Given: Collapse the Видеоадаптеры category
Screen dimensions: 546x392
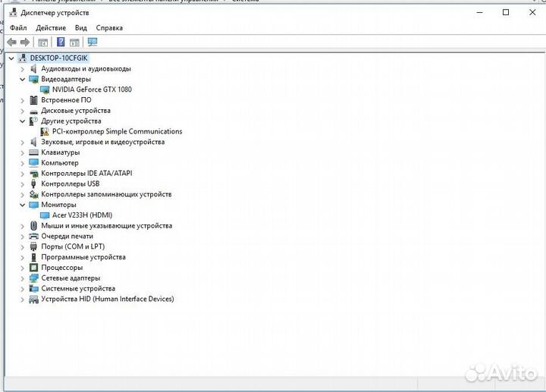Looking at the screenshot, I should click(23, 79).
